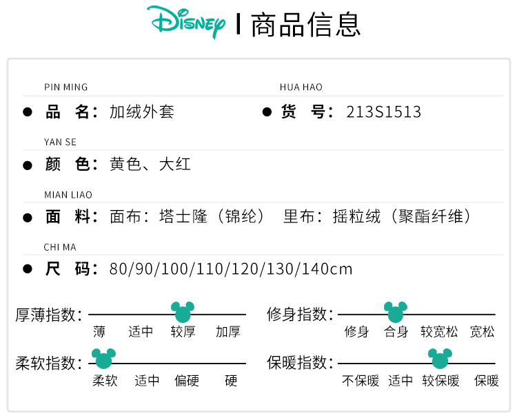Image resolution: width=517 pixels, height=420 pixels.
Task: Click the size list 80/90/100/110/120/130/140cm
Action: [x=231, y=269]
